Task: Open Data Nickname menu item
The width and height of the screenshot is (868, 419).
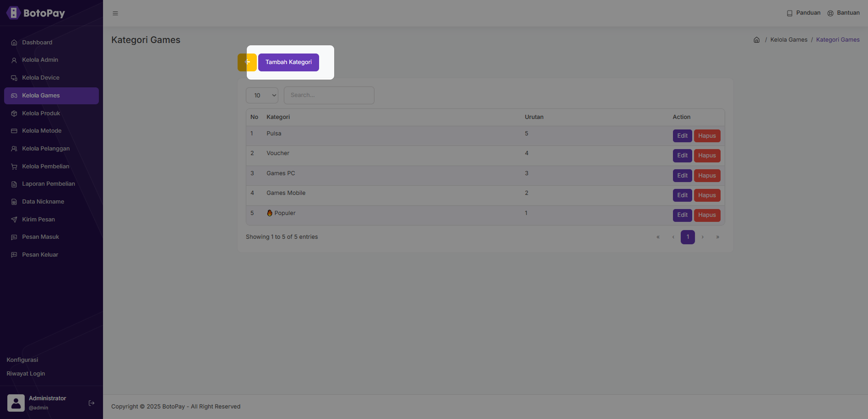Action: click(x=51, y=202)
